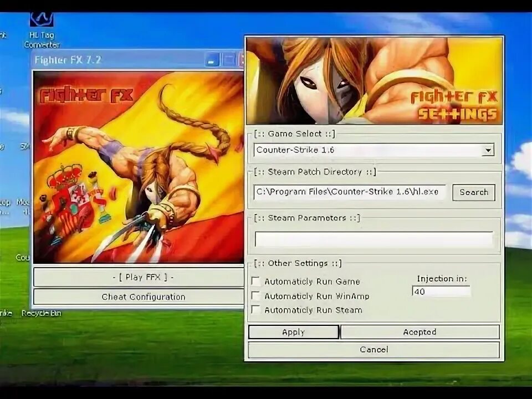Open HL Tag Converter desktop icon

tap(42, 30)
